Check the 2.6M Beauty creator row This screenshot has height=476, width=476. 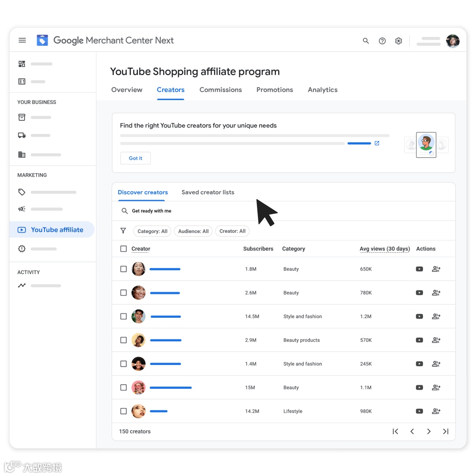coord(123,293)
